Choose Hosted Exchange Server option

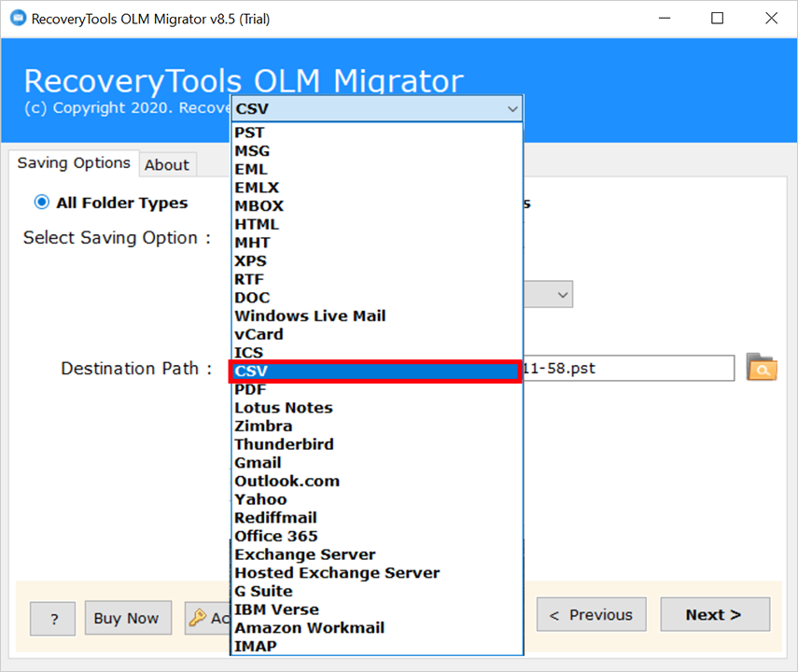(377, 573)
